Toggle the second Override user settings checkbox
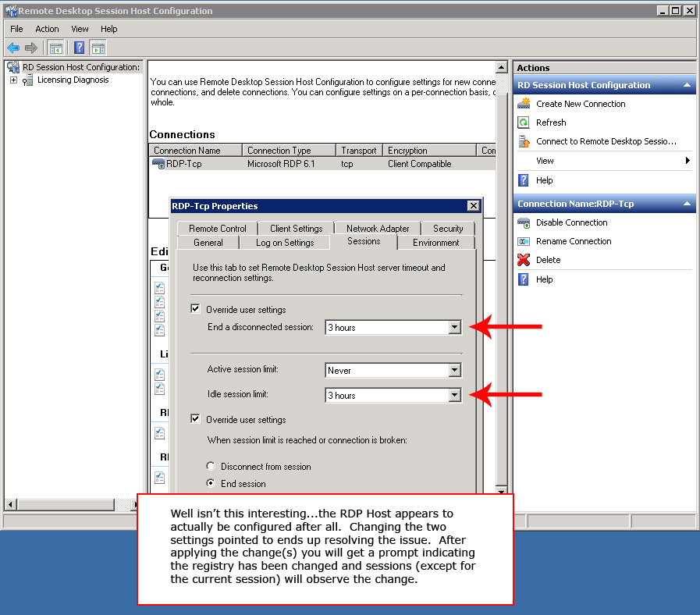Screen dimensions: 700x615 [195, 419]
